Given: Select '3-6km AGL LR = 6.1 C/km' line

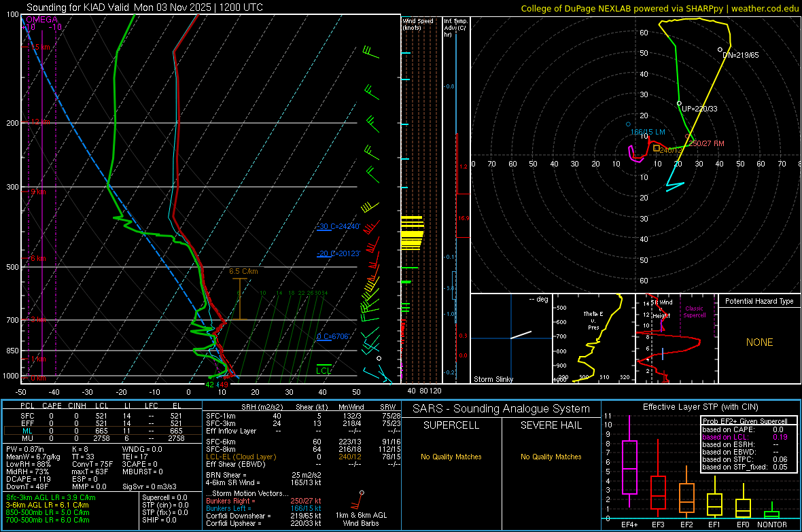Looking at the screenshot, I should click(x=48, y=505).
